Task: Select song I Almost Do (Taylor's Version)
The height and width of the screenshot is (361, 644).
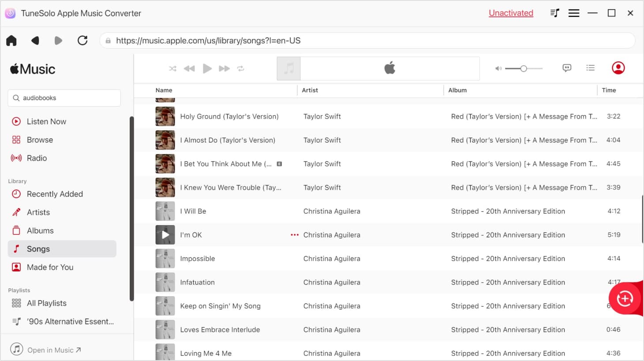Action: [x=228, y=140]
